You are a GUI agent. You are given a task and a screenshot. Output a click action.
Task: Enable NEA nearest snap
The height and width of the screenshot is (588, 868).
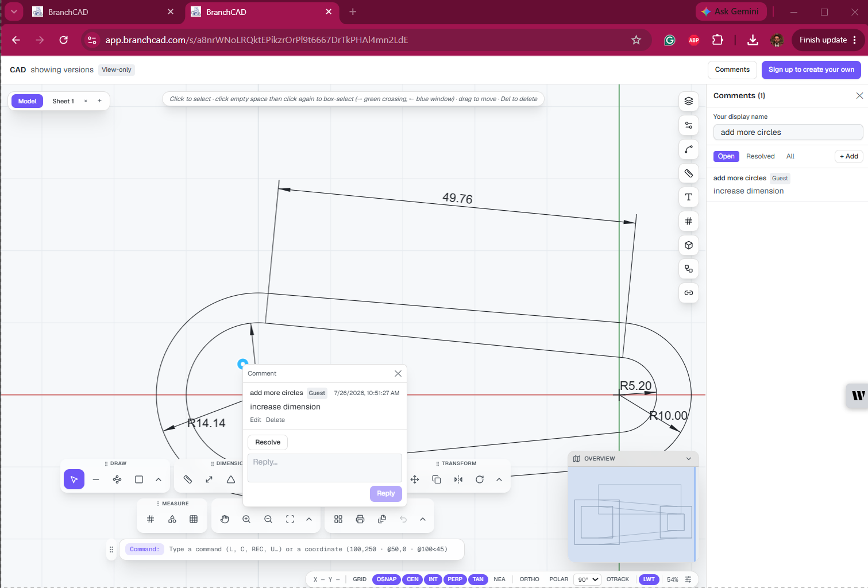click(500, 579)
